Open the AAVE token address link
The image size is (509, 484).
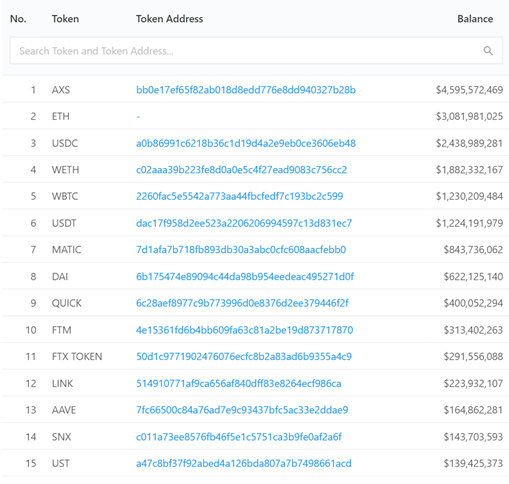[242, 410]
